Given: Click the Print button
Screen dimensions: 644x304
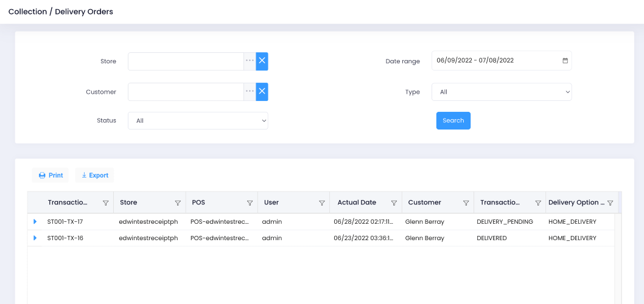Looking at the screenshot, I should [x=51, y=175].
